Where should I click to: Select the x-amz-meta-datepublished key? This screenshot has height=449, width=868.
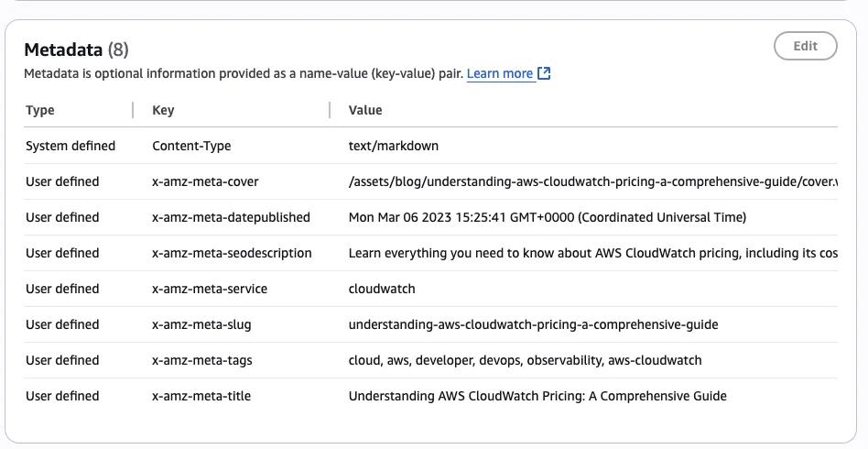point(231,217)
